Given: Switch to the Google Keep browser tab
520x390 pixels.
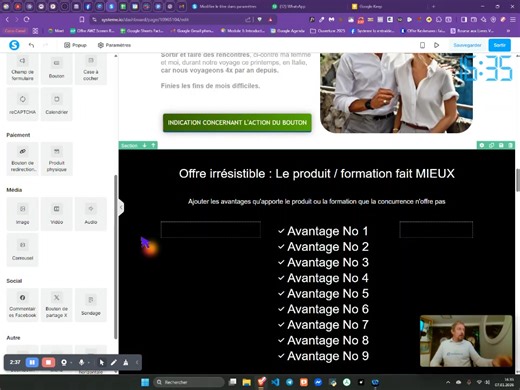Looking at the screenshot, I should pos(370,6).
